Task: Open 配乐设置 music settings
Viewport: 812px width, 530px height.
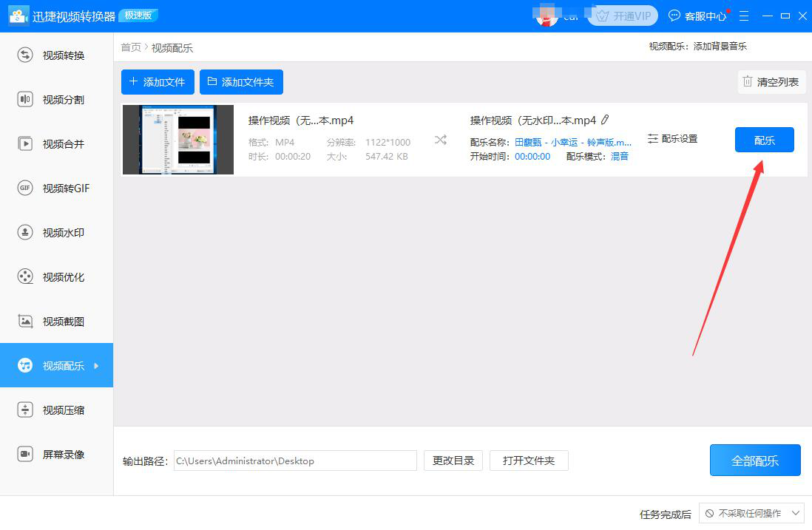Action: point(672,139)
